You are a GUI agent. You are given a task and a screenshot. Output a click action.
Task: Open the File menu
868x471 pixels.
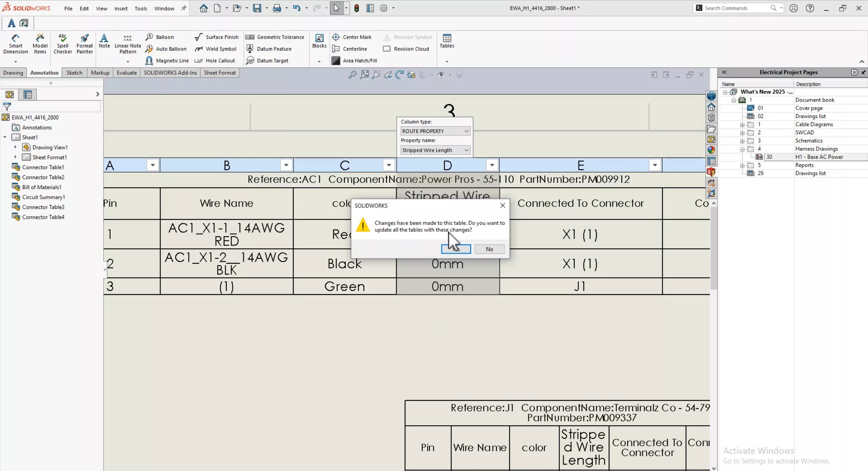(68, 8)
